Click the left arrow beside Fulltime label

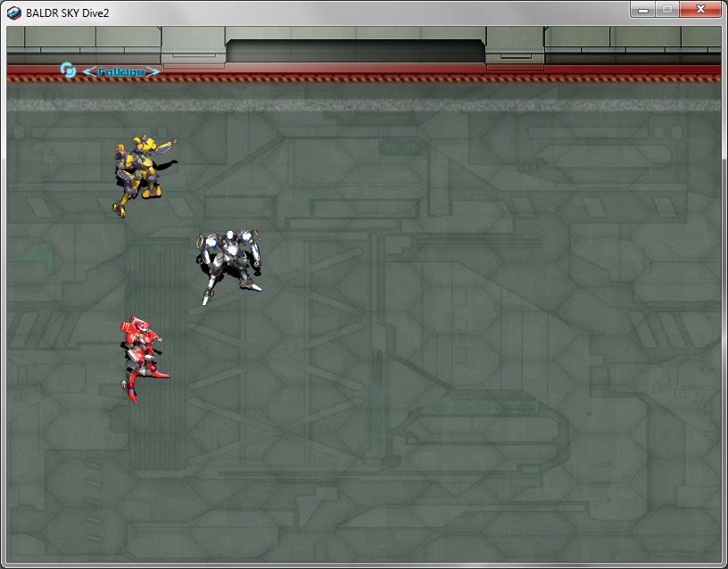pos(89,72)
